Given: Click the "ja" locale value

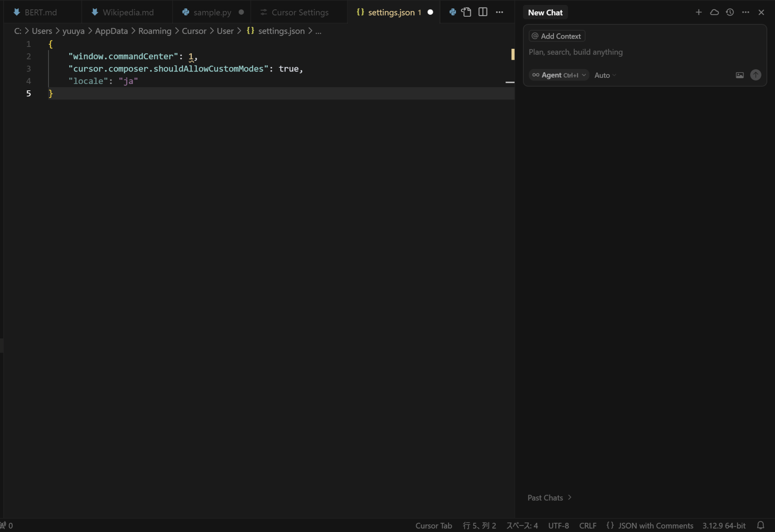Looking at the screenshot, I should 128,81.
